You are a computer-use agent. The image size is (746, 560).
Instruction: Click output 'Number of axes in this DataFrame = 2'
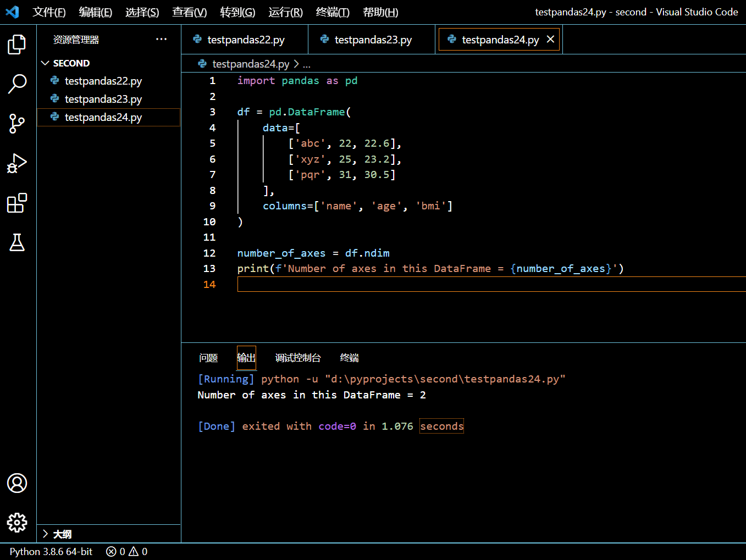312,395
